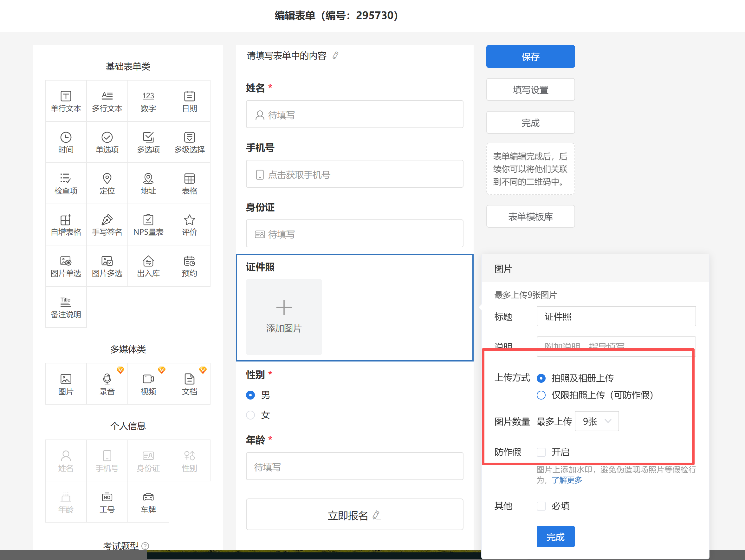Add the license plate field

point(148,502)
